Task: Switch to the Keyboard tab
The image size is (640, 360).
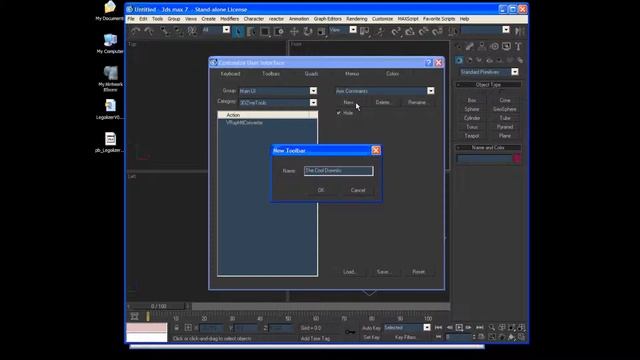Action: [x=230, y=74]
